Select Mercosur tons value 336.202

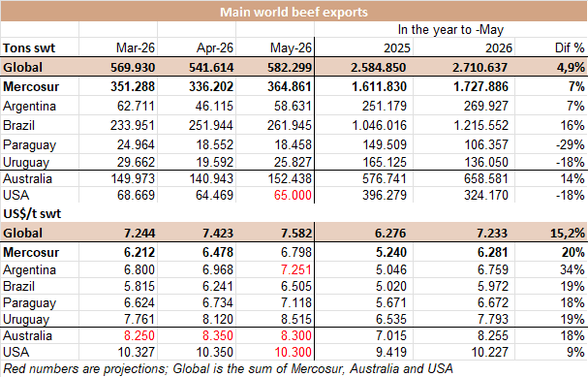[211, 86]
